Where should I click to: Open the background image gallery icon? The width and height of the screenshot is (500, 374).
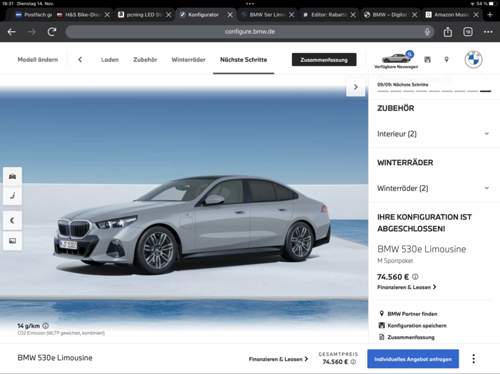pos(12,241)
